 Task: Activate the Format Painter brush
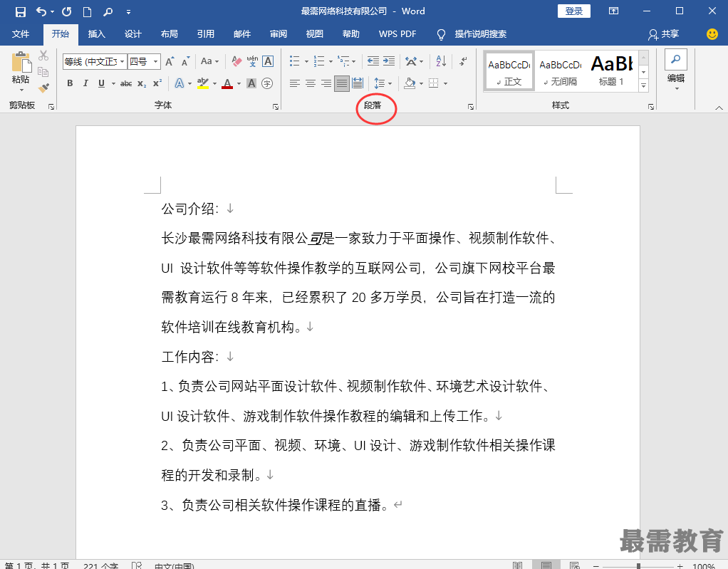pyautogui.click(x=43, y=88)
